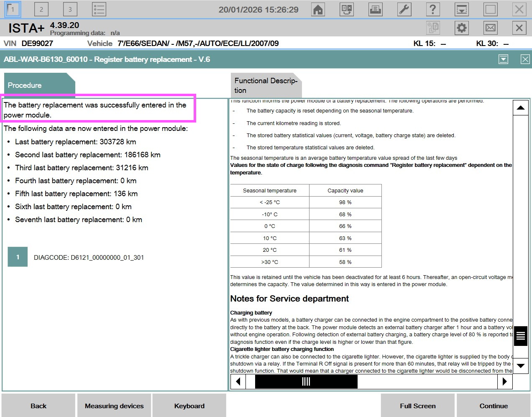Click the compare/switch panels icon
This screenshot has height=417, width=532.
click(347, 9)
